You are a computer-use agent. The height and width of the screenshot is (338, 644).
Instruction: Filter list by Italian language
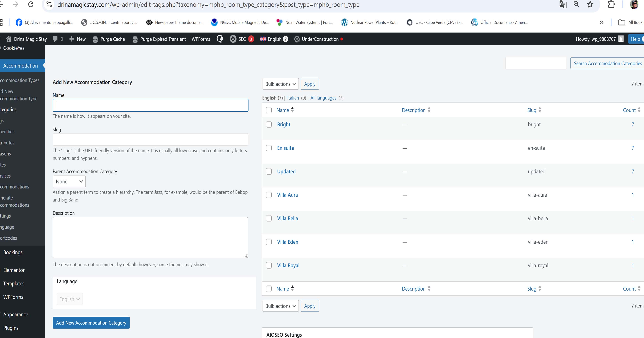[x=293, y=98]
